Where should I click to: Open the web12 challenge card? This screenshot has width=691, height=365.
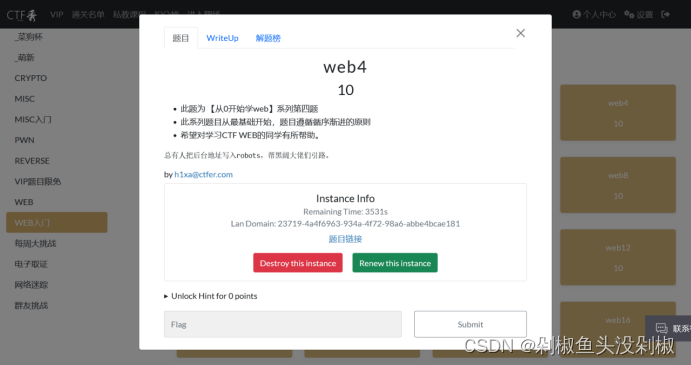[x=618, y=257]
